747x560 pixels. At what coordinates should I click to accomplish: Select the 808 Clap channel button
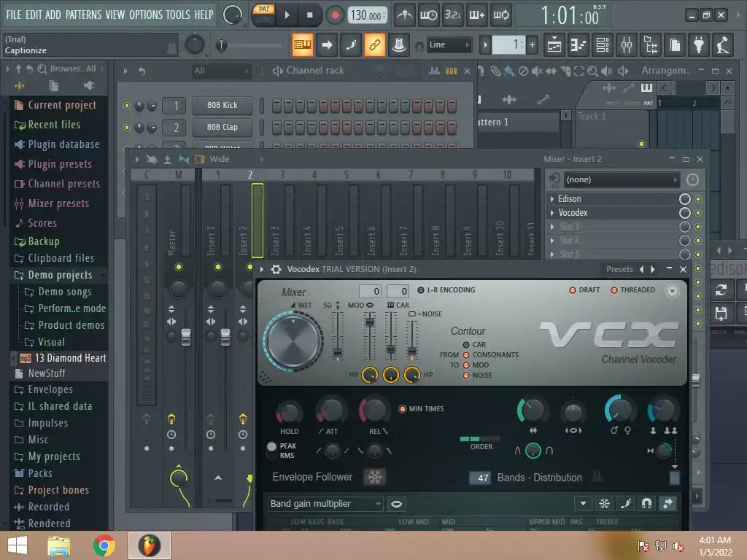coord(222,127)
